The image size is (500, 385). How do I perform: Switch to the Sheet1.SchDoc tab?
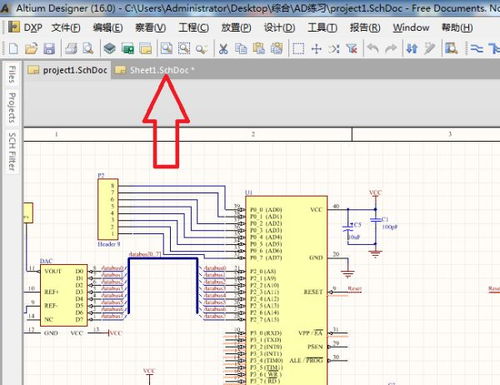coord(154,70)
